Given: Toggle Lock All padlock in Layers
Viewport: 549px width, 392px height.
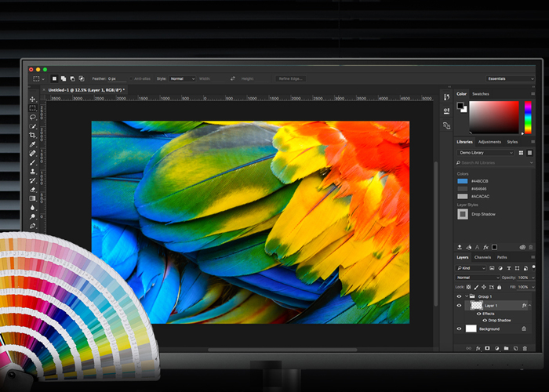Looking at the screenshot, I should tap(500, 287).
